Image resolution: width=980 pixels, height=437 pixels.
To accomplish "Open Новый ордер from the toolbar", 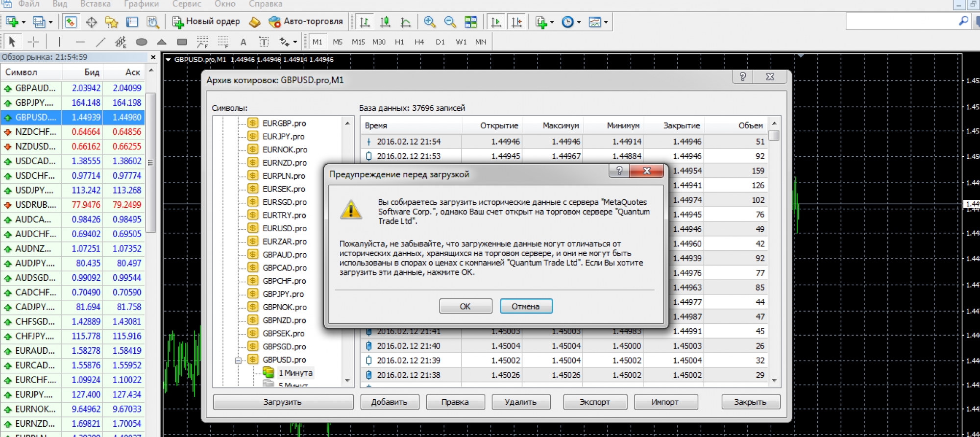I will point(206,22).
